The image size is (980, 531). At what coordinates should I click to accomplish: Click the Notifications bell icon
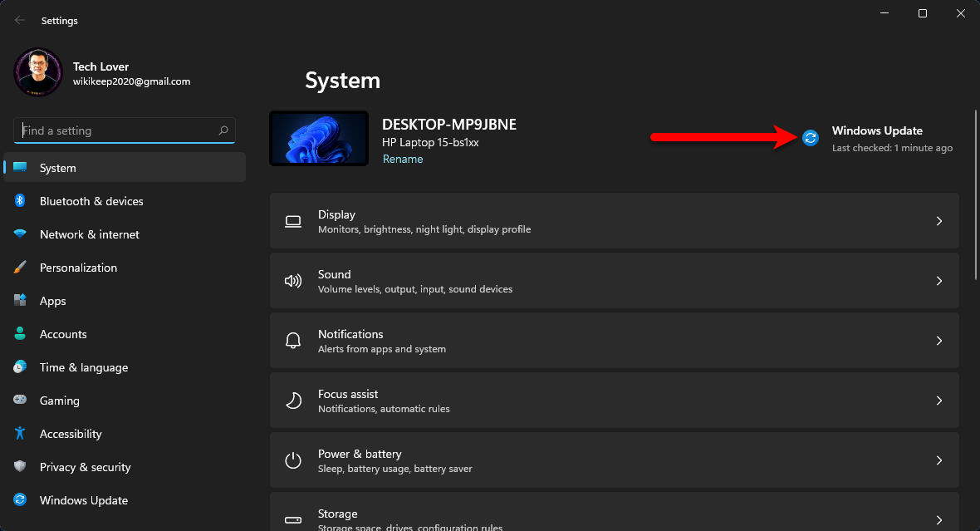pyautogui.click(x=293, y=341)
